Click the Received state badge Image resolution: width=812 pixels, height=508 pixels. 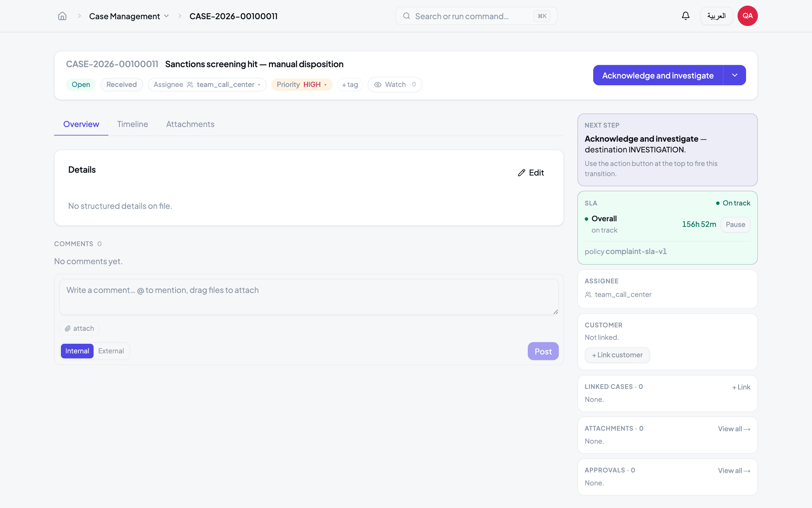122,85
